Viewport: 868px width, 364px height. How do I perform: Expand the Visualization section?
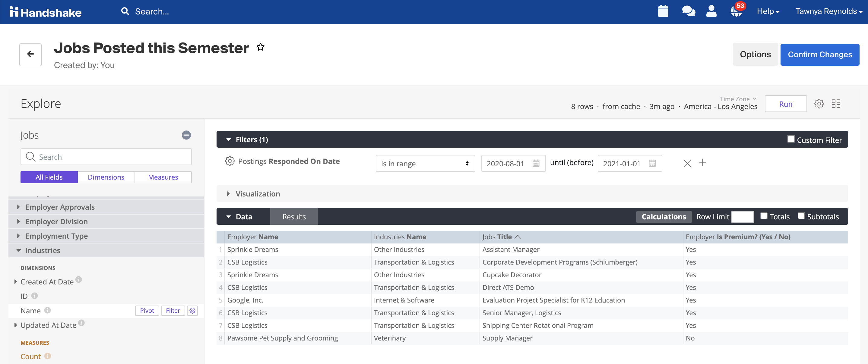[x=228, y=194]
